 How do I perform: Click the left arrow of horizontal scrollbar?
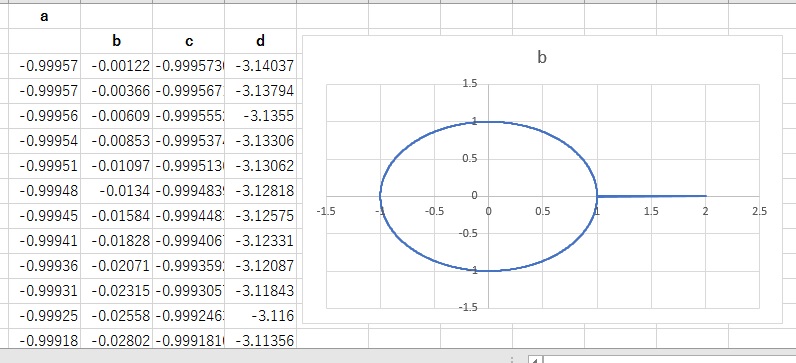[536, 360]
